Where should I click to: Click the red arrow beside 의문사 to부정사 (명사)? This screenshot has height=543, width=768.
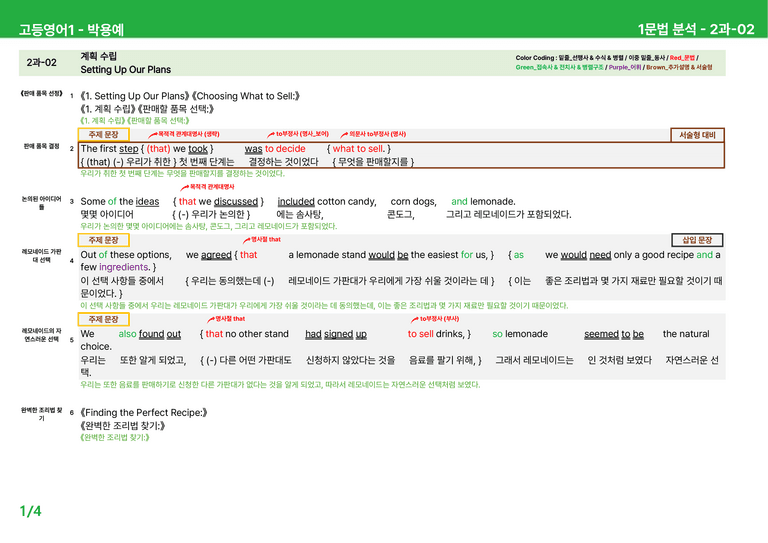[344, 134]
